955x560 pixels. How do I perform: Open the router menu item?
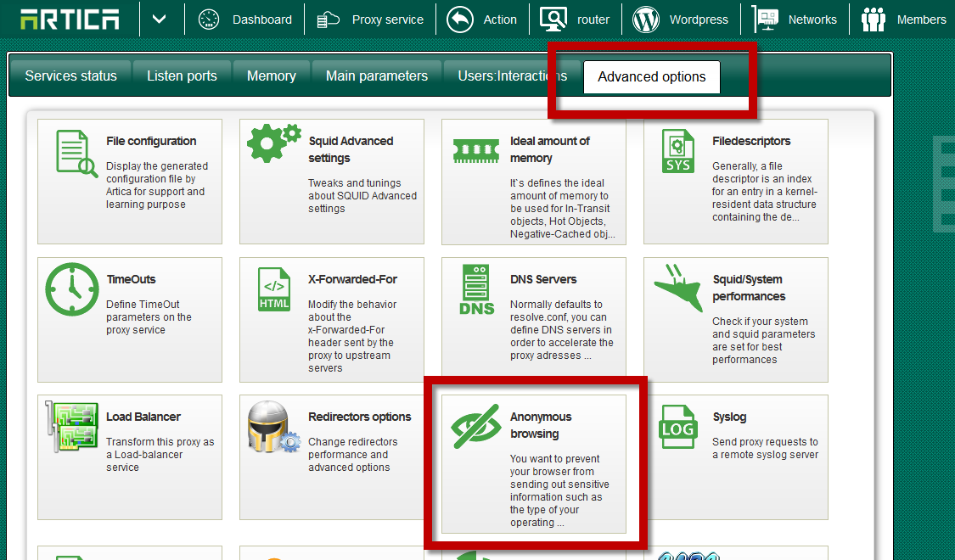click(x=593, y=20)
